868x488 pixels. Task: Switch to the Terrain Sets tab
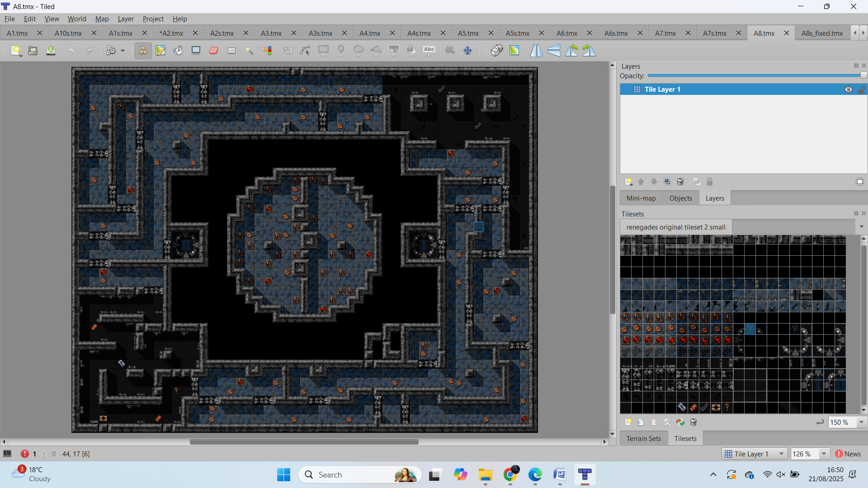pos(643,438)
